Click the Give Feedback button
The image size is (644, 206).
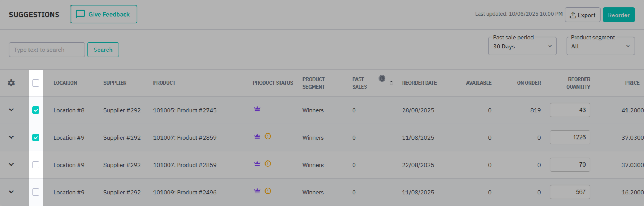pyautogui.click(x=104, y=15)
